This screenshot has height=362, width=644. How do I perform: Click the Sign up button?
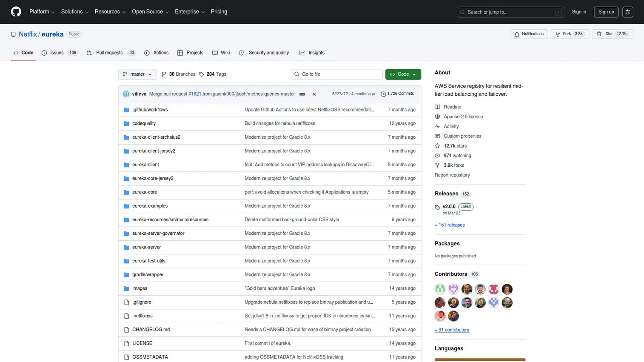[606, 12]
